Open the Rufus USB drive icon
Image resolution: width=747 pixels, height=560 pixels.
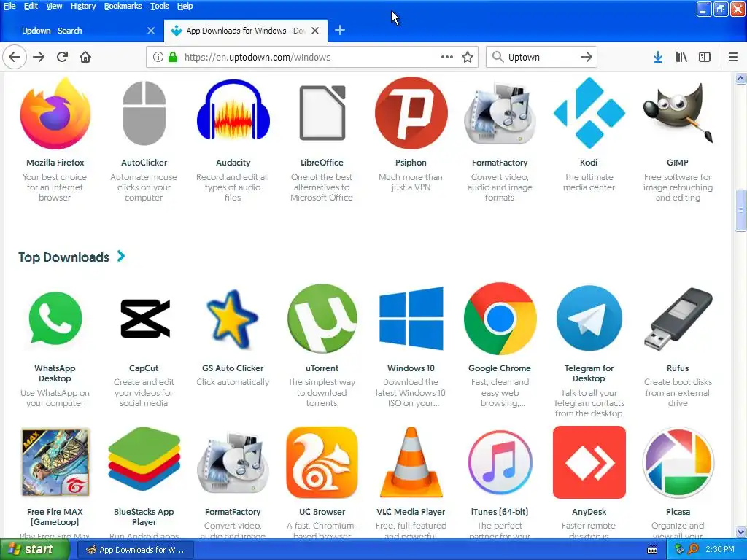[x=678, y=318]
